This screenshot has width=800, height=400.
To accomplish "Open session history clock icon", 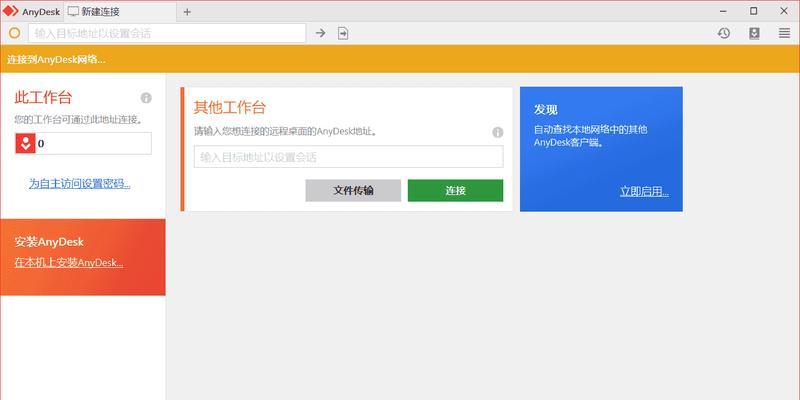I will point(723,33).
